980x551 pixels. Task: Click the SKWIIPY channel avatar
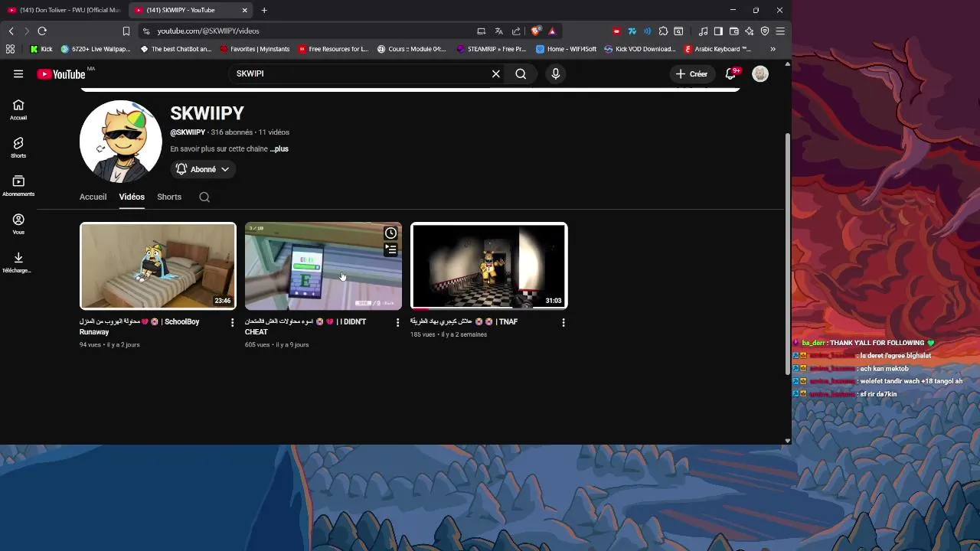click(121, 142)
